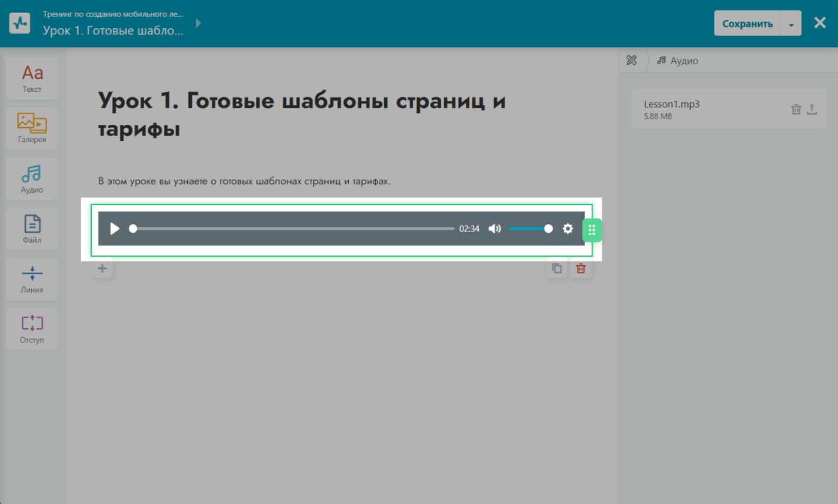
Task: Switch to the design tools panel icon
Action: [x=632, y=61]
